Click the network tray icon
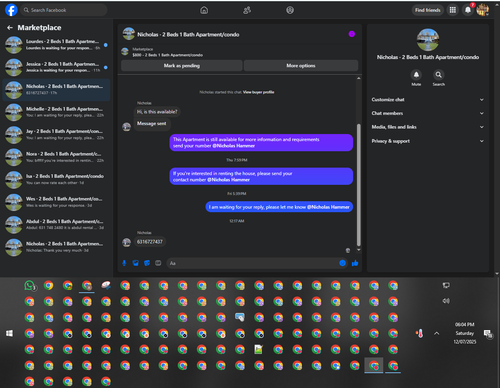Image resolution: width=500 pixels, height=388 pixels. click(x=446, y=285)
